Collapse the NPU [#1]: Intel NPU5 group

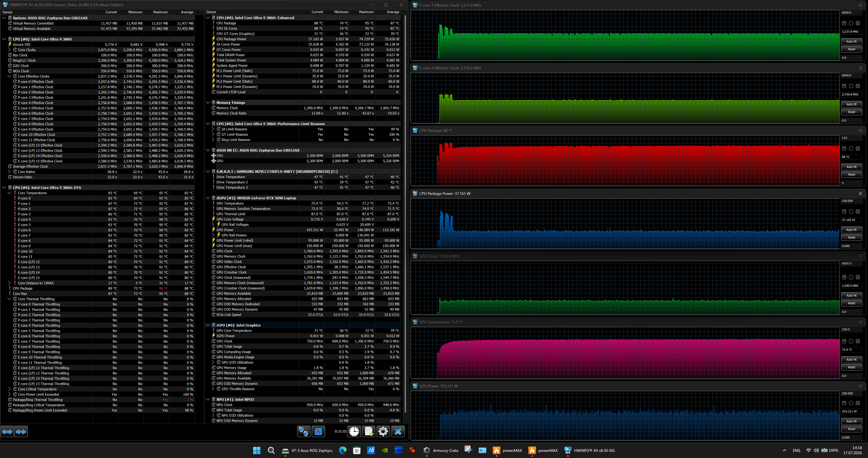coord(208,399)
